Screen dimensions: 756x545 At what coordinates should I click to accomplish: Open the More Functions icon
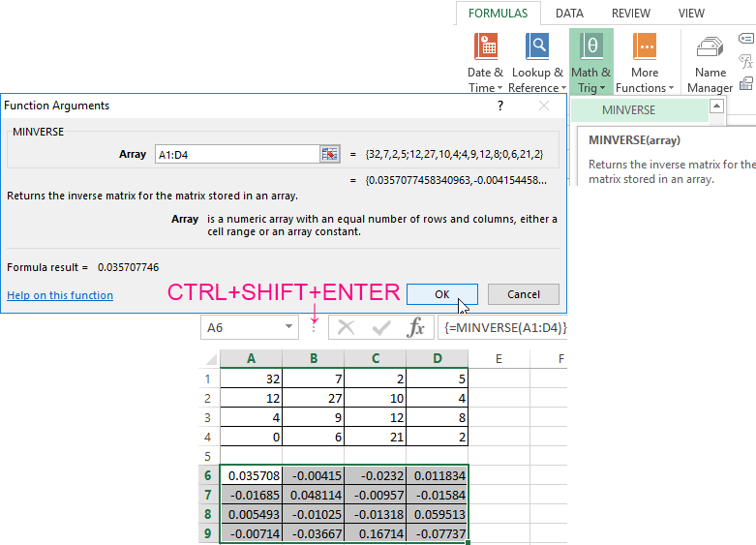click(x=645, y=46)
